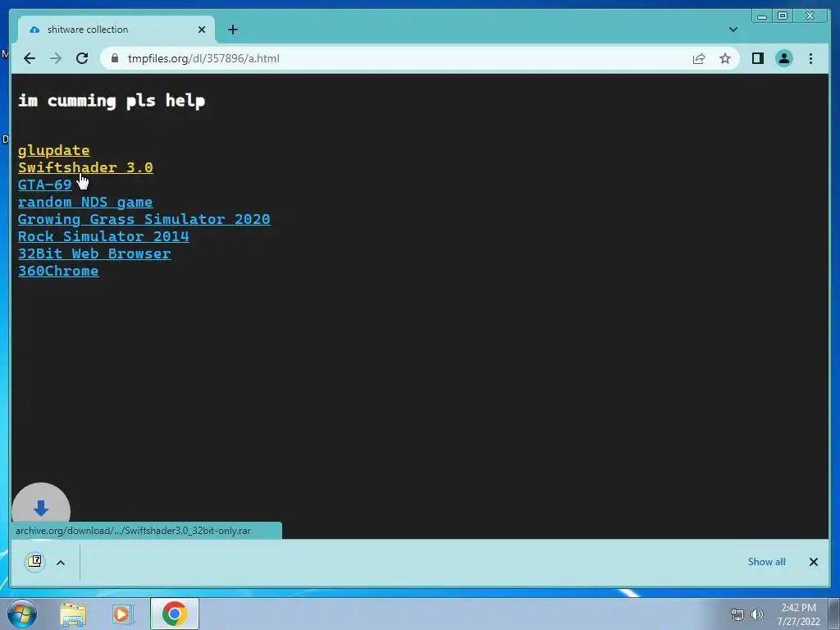Viewport: 840px width, 630px height.
Task: Open Windows Explorer from taskbar
Action: 73,614
